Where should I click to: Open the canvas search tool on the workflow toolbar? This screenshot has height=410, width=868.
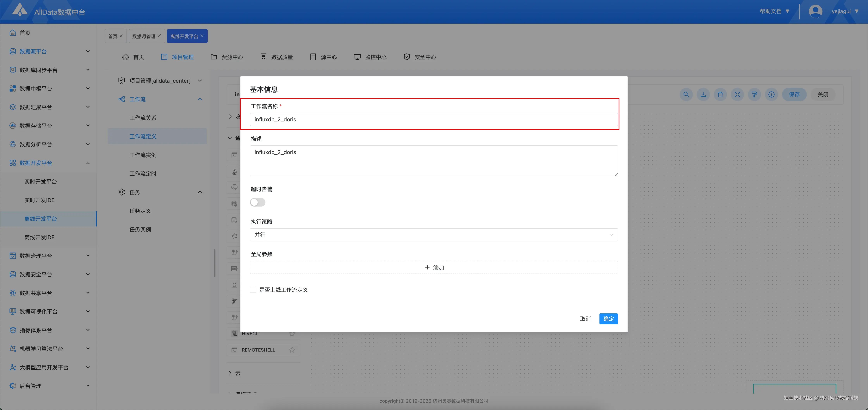(686, 95)
